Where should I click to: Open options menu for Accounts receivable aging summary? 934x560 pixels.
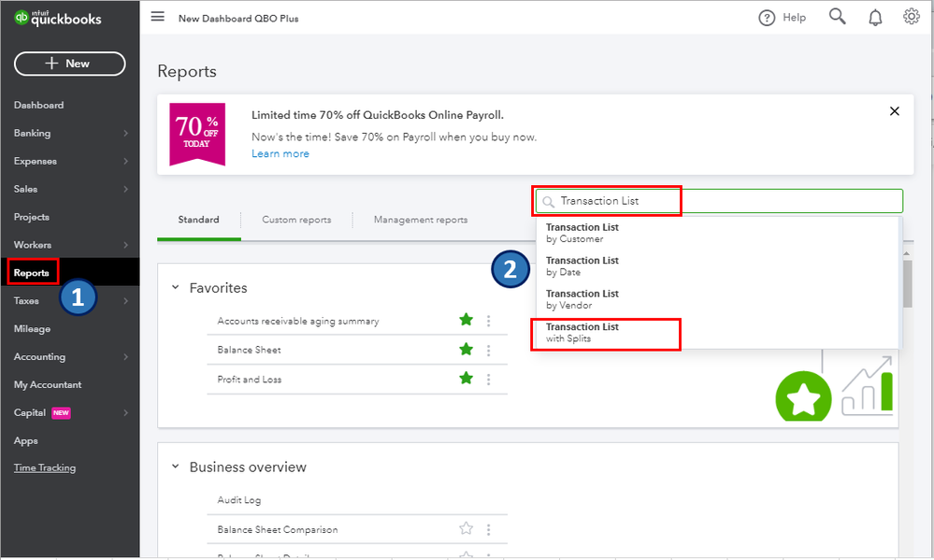488,320
